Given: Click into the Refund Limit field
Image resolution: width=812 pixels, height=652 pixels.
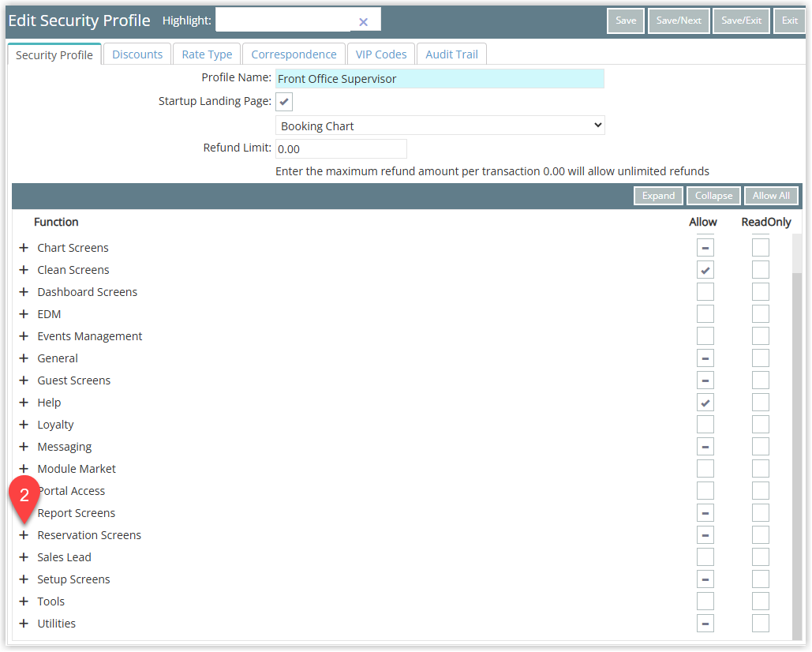Looking at the screenshot, I should 341,149.
